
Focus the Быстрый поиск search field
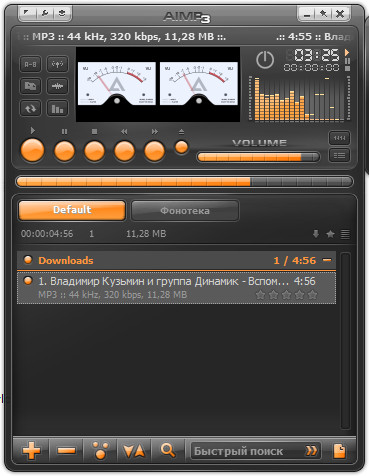[255, 451]
